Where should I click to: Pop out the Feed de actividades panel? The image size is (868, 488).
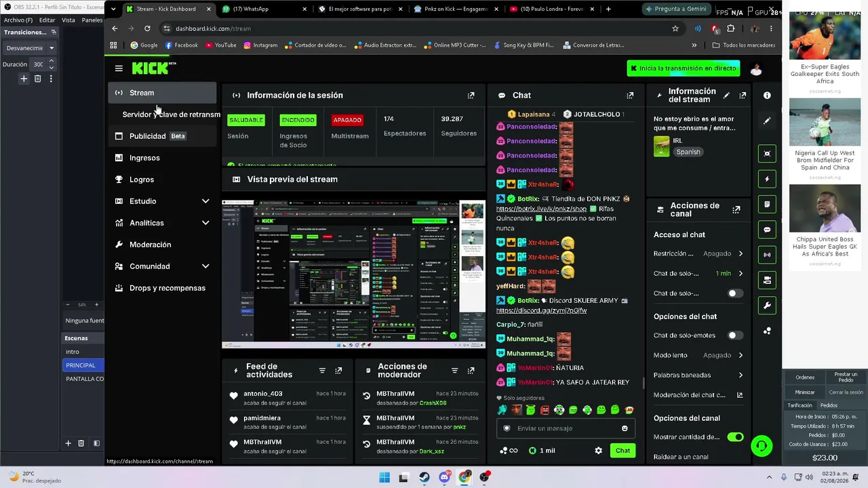click(338, 371)
